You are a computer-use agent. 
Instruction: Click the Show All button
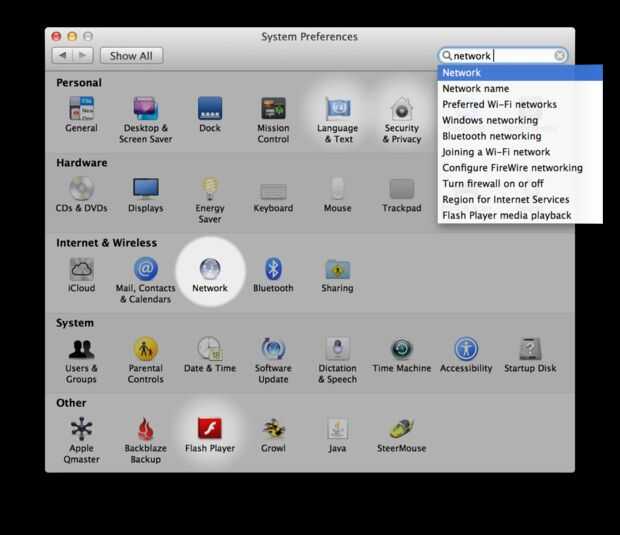pyautogui.click(x=131, y=56)
